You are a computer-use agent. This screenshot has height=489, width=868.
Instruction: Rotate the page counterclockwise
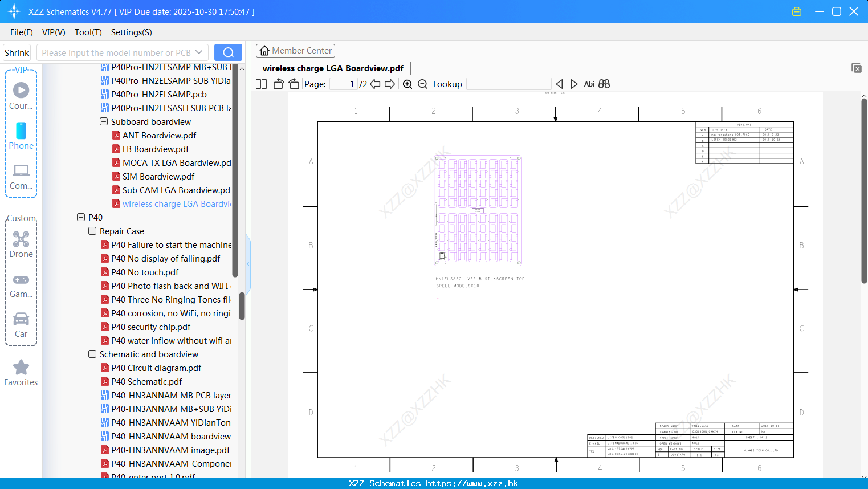(x=278, y=84)
